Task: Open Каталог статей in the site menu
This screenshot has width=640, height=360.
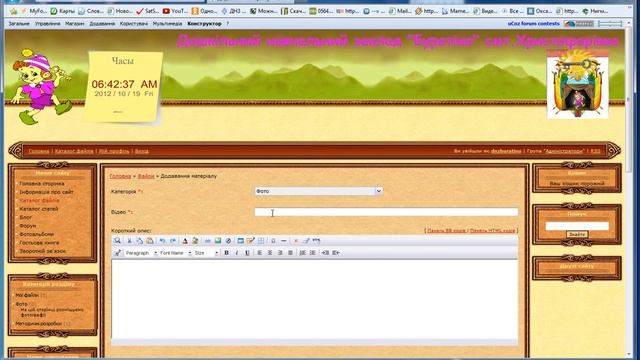Action: coord(39,209)
